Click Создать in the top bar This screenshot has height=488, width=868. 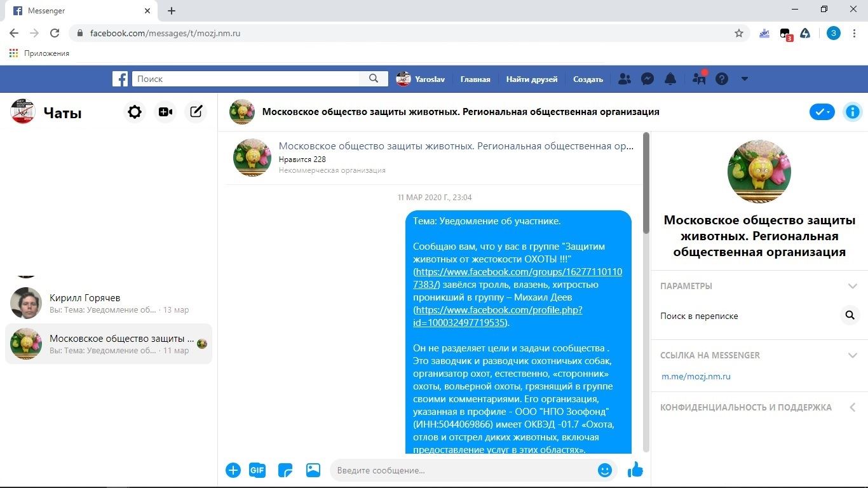click(588, 79)
